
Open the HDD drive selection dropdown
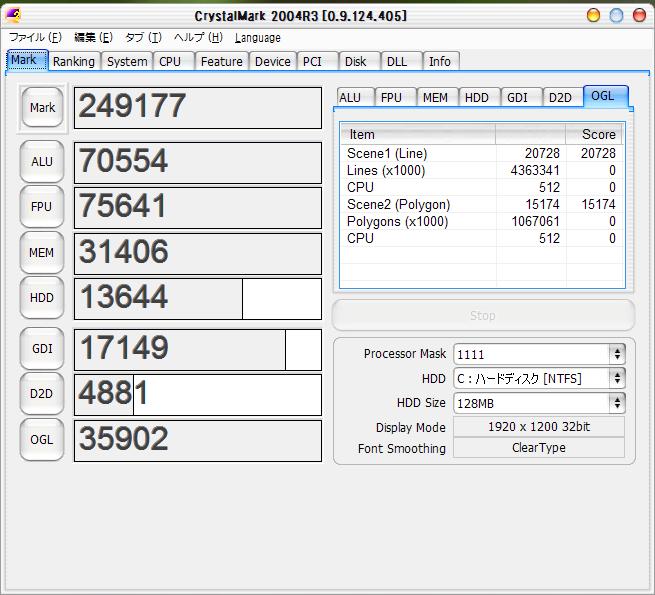coord(539,379)
